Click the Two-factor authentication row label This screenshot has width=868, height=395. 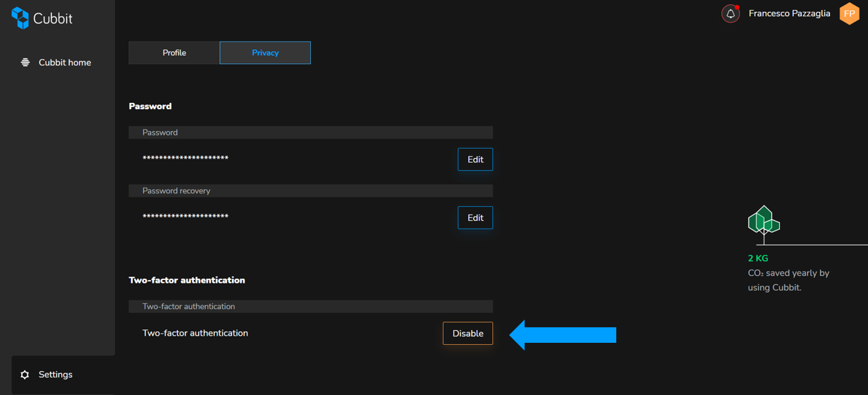click(x=195, y=333)
